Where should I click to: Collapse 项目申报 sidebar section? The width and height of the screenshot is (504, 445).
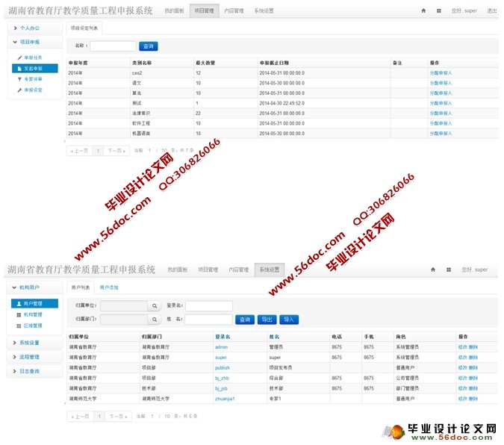click(x=34, y=42)
